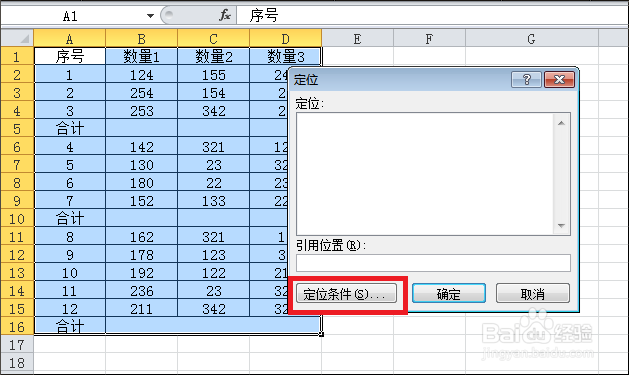Click cell C9 with value 133
This screenshot has height=375, width=629.
(213, 201)
